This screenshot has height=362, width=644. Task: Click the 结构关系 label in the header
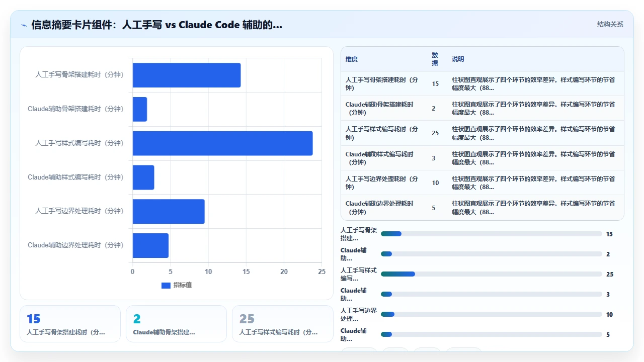click(x=610, y=24)
